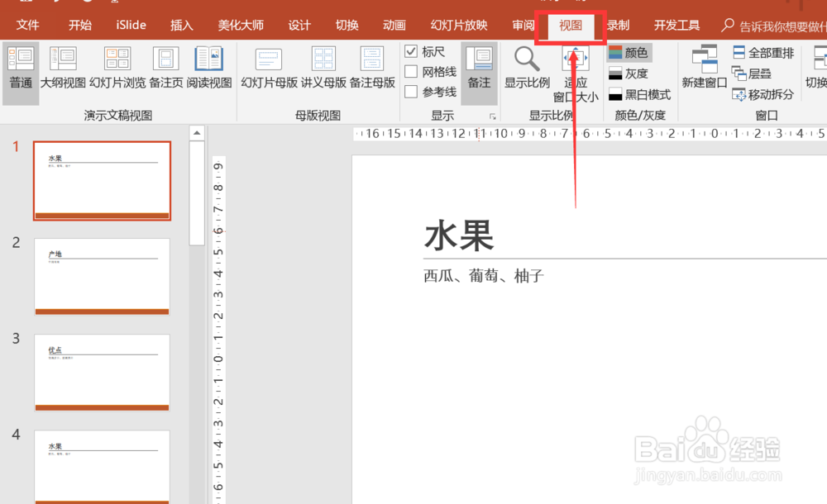Select Black and White (黑白模式)
The width and height of the screenshot is (827, 504).
(639, 95)
